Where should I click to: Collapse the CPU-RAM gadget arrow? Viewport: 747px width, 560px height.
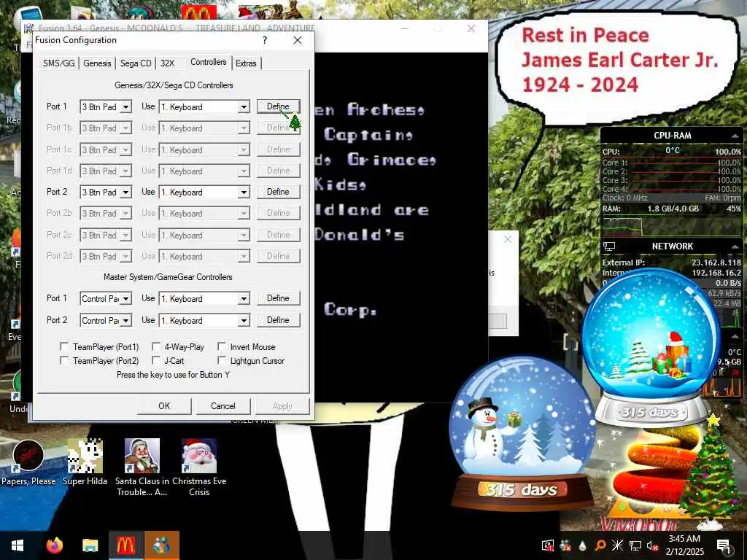coord(735,136)
